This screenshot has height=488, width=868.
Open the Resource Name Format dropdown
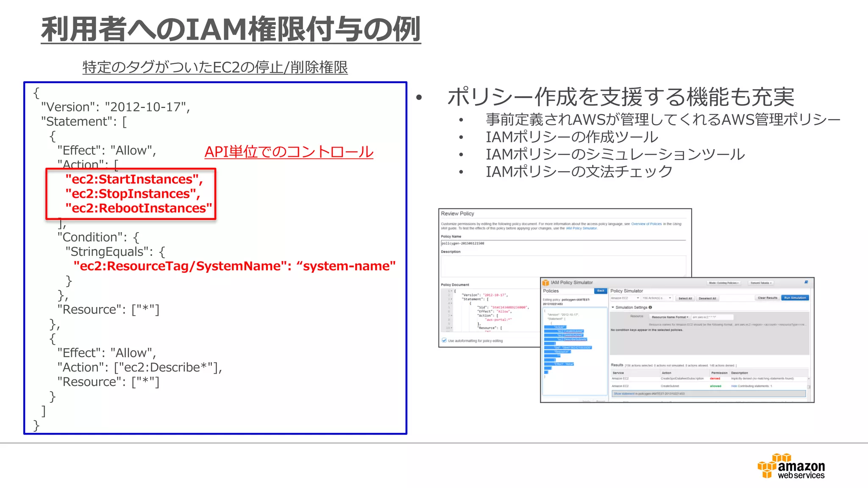[x=670, y=317]
